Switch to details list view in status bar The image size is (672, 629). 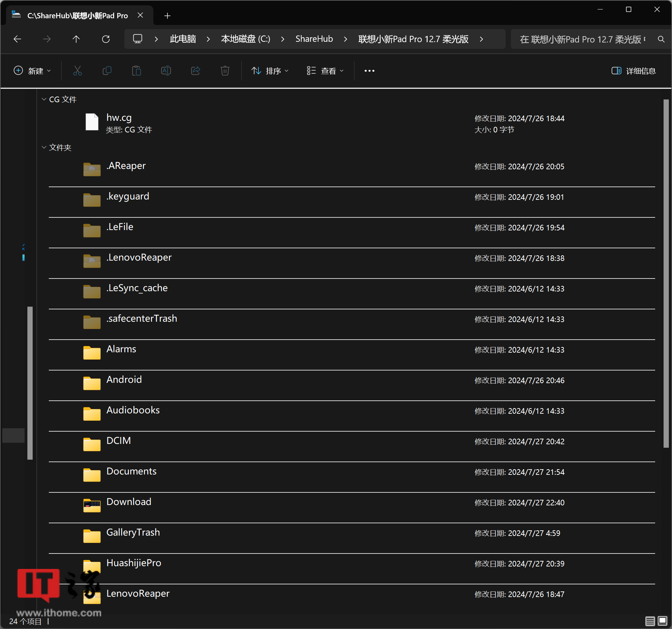(x=650, y=621)
